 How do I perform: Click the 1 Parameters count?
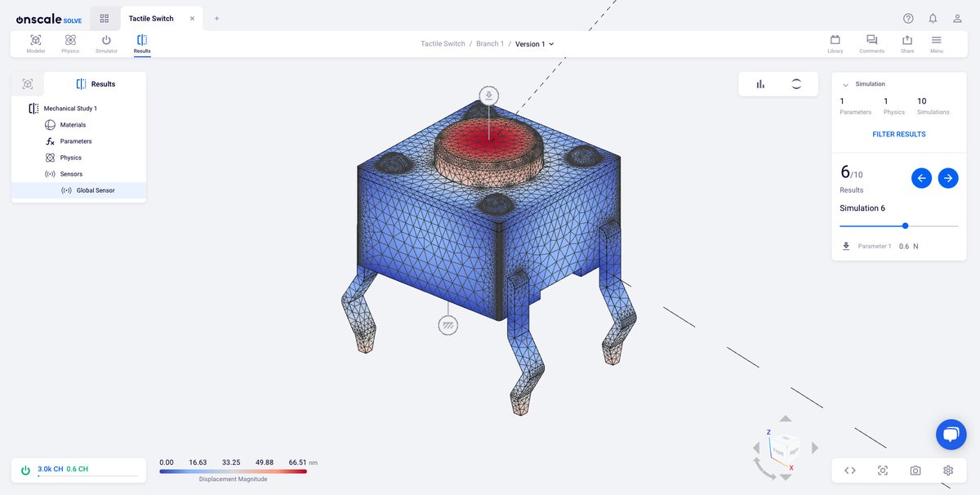point(855,106)
